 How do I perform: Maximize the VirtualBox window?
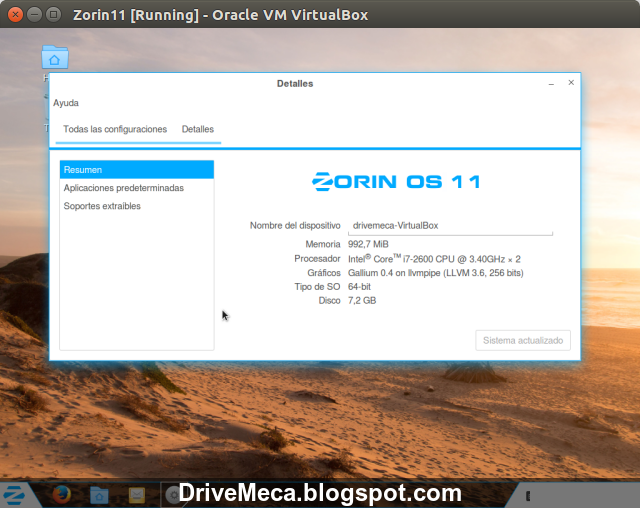(53, 15)
